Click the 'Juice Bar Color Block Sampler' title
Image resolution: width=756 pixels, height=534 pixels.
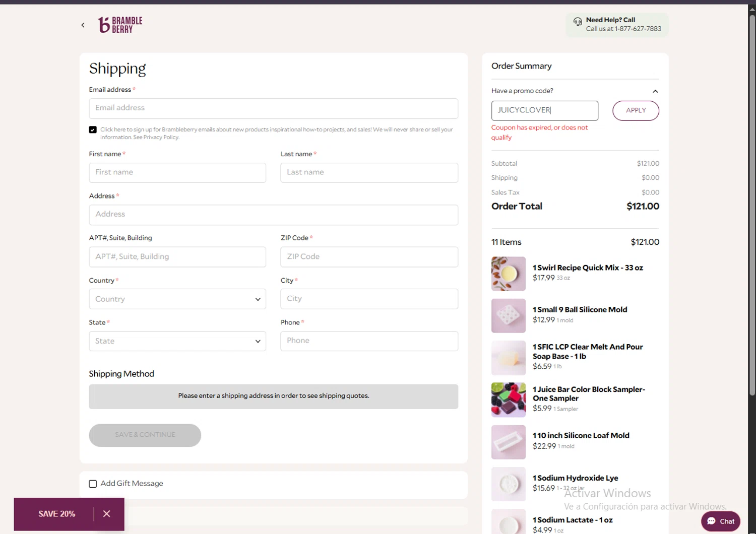[x=589, y=394]
